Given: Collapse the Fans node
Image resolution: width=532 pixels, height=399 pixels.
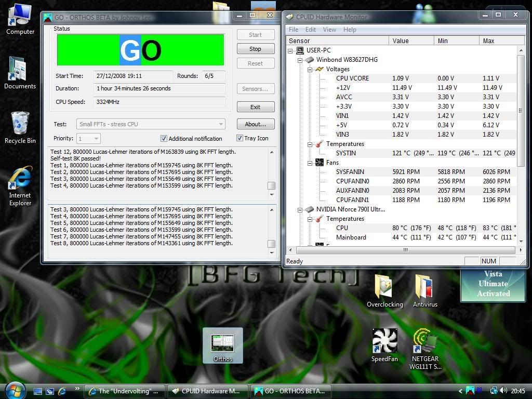Looking at the screenshot, I should (310, 163).
